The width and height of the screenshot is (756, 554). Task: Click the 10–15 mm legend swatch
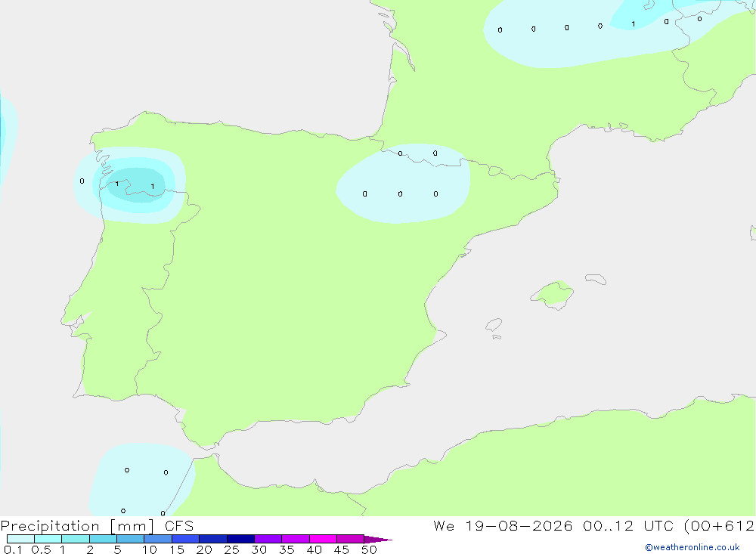tap(158, 539)
